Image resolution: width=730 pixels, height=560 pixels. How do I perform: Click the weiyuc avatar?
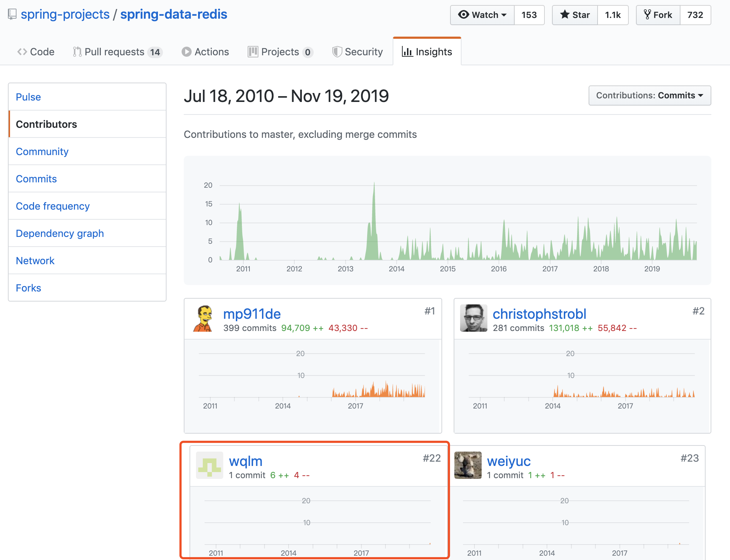[468, 465]
